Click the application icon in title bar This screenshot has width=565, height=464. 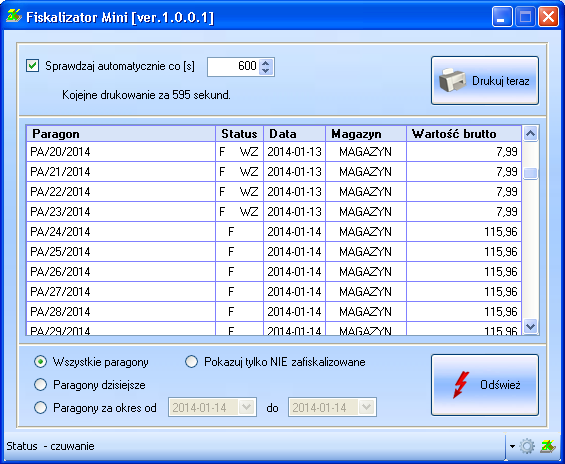coord(14,16)
